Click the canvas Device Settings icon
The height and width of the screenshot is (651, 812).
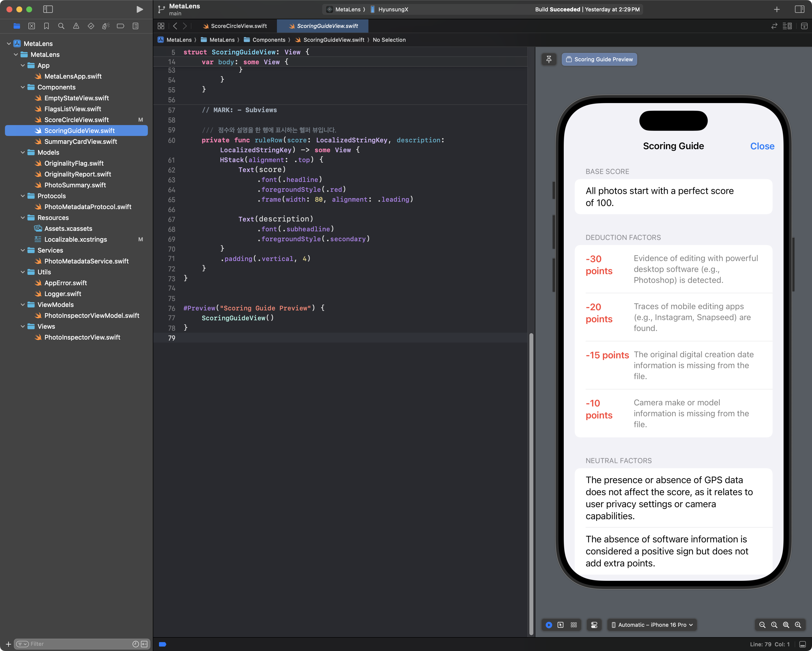click(x=594, y=625)
